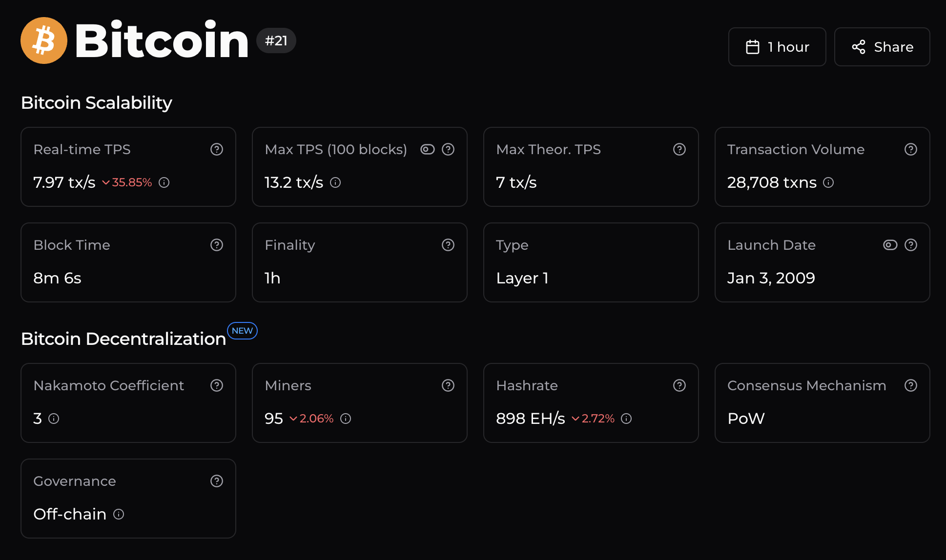
Task: Click the Bitcoin Scalability section header
Action: point(96,103)
